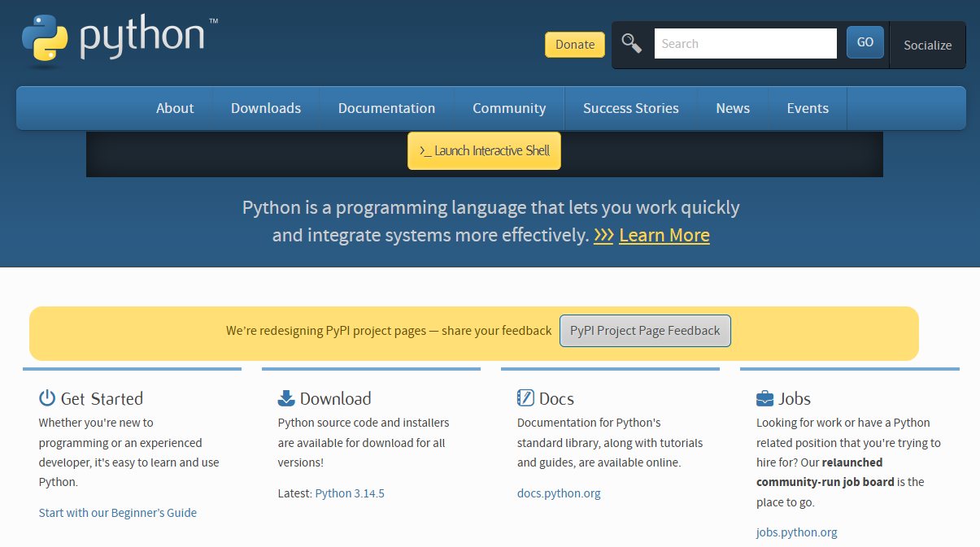Click the PyPI Project Page Feedback button

point(645,331)
